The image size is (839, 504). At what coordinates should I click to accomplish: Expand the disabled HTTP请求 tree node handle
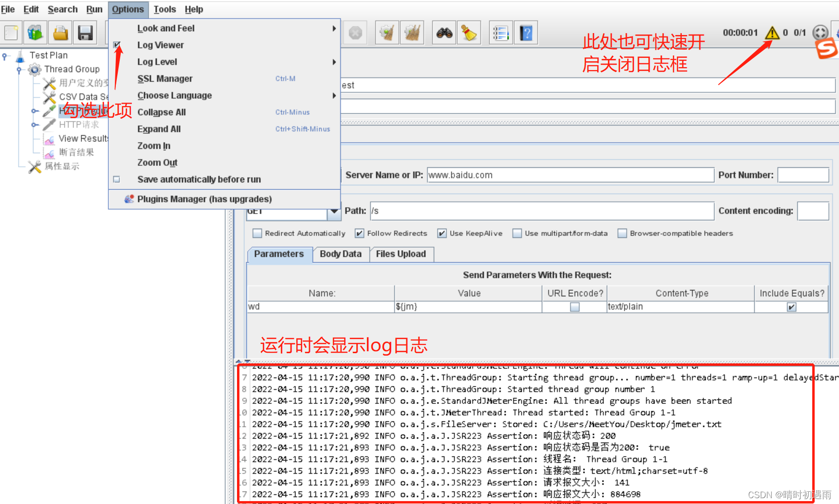[x=35, y=125]
